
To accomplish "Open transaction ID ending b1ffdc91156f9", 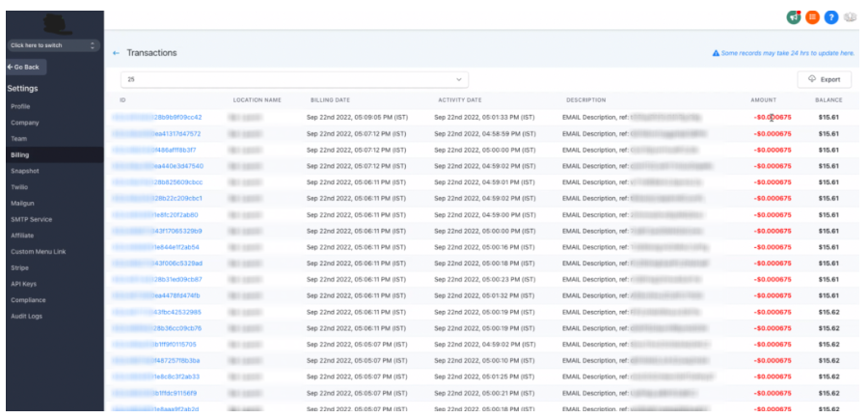I will pos(154,393).
